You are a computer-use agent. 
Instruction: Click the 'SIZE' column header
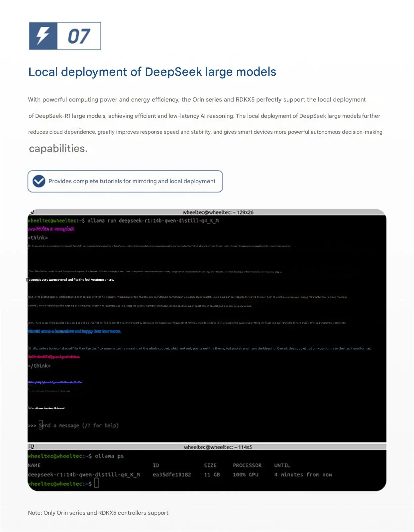coord(210,465)
